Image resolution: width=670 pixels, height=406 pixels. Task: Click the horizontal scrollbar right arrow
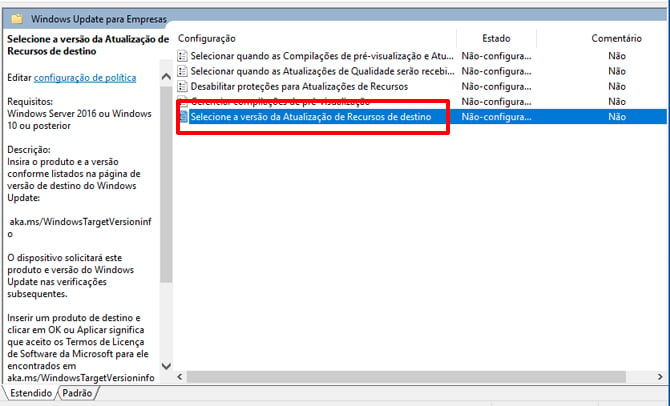tap(660, 377)
